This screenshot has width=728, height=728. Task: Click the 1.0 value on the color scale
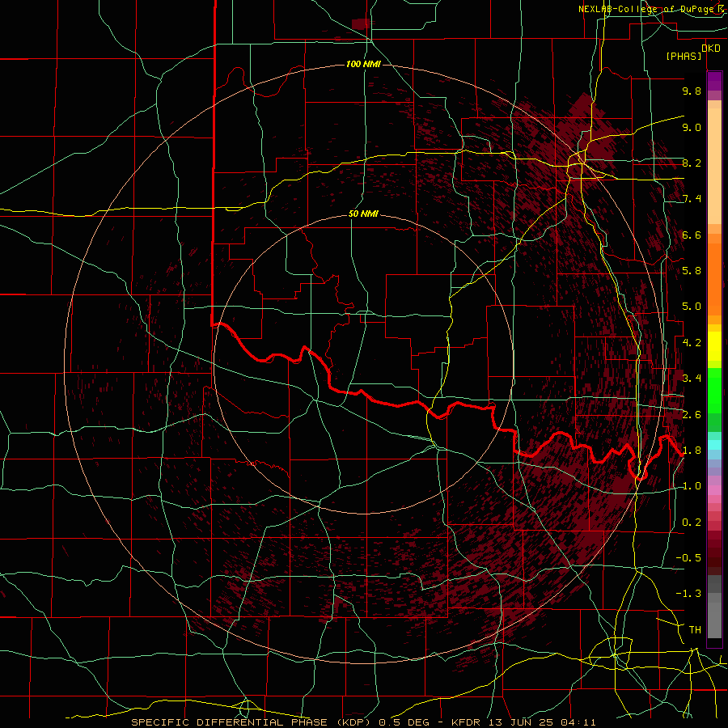coord(692,486)
